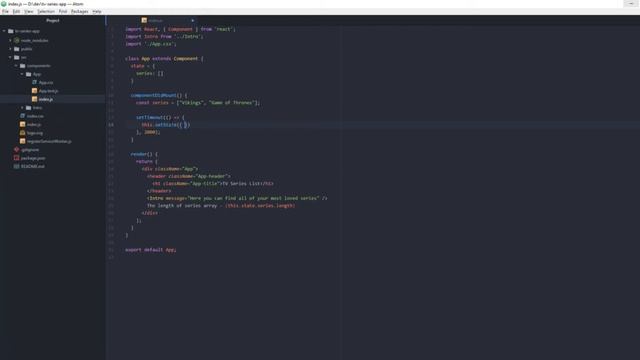Click the components folder icon

coord(22,66)
